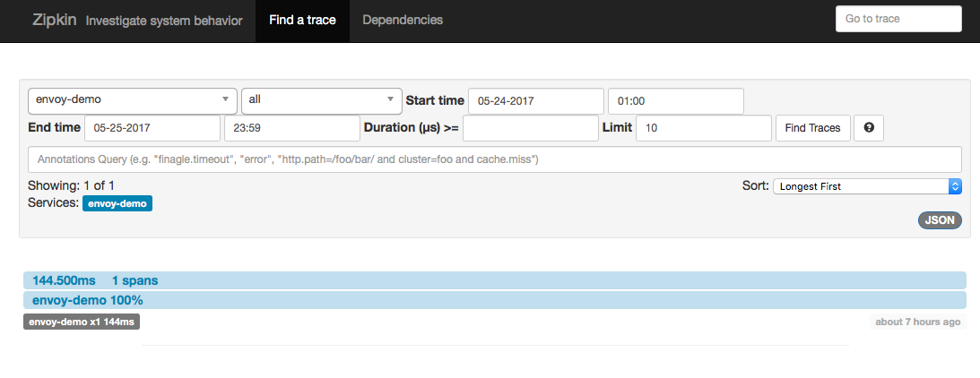
Task: Focus the Annotations Query text box
Action: coord(494,160)
